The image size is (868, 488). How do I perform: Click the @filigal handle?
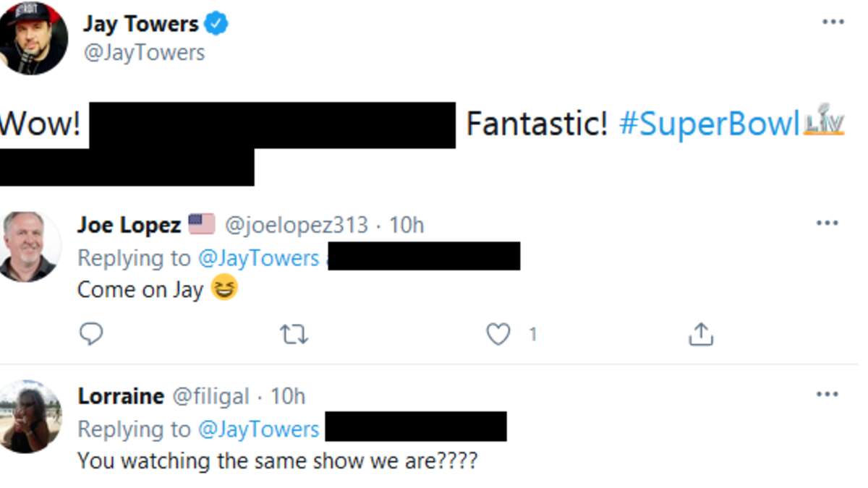click(x=210, y=396)
